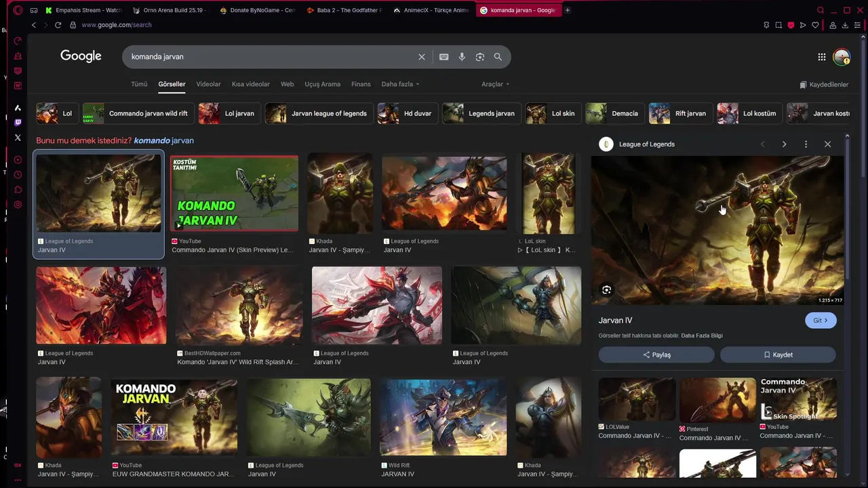Click the pink ad blocker shield icon
Viewport: 868px width, 488px height.
tap(791, 25)
